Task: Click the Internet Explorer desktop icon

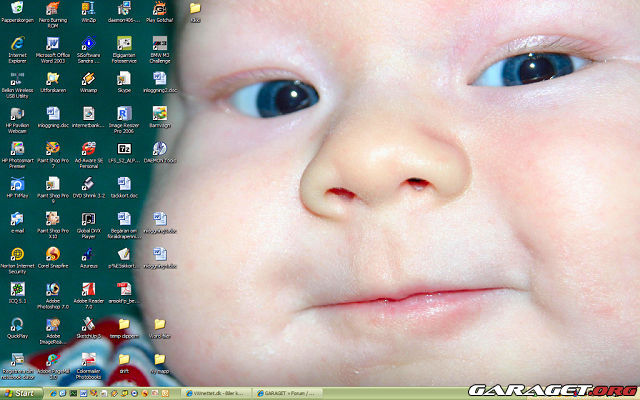Action: point(17,44)
